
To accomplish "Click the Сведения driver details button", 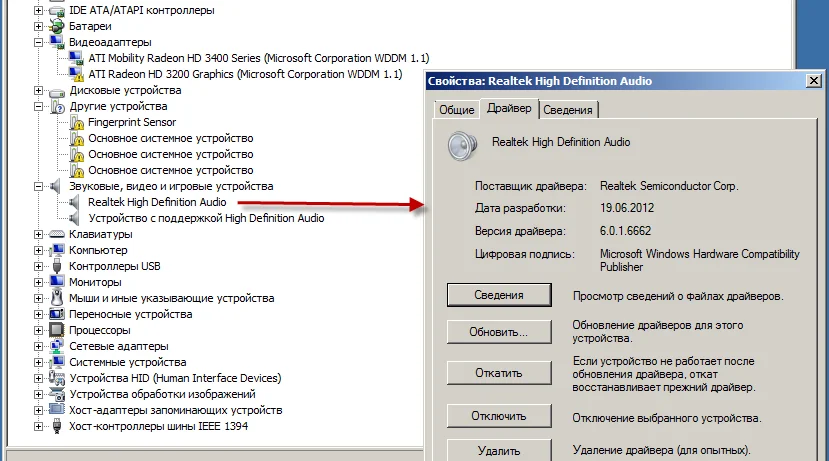I will [499, 295].
